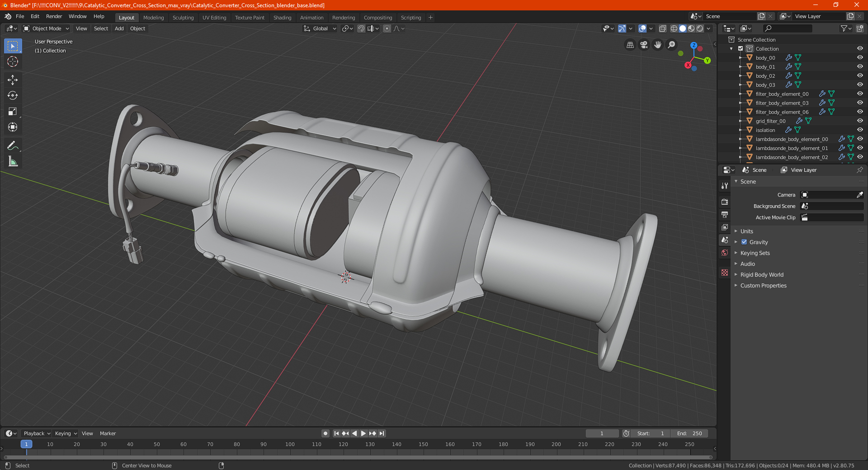Open World properties tab
868x470 pixels.
click(x=725, y=253)
